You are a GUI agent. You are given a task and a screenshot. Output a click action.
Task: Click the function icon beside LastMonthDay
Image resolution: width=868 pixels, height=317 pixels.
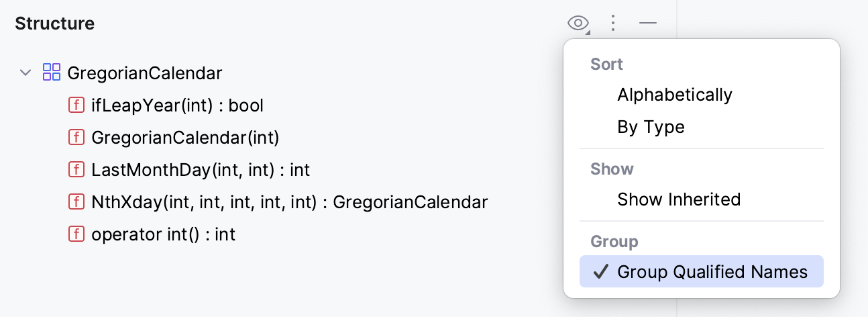tap(76, 170)
